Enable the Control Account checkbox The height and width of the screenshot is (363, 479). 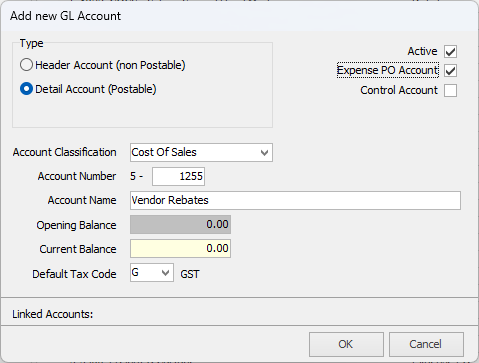pos(450,90)
